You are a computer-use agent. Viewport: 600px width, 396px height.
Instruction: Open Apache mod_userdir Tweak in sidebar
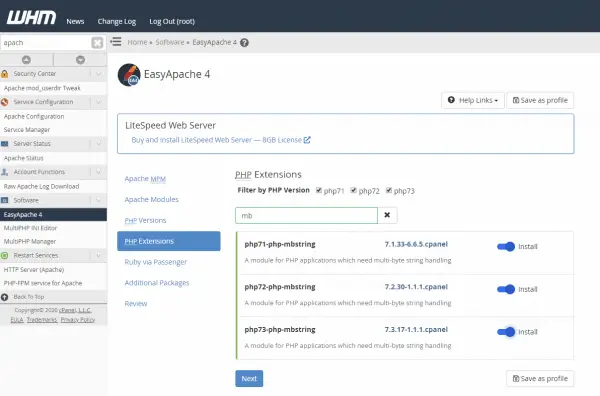click(42, 88)
